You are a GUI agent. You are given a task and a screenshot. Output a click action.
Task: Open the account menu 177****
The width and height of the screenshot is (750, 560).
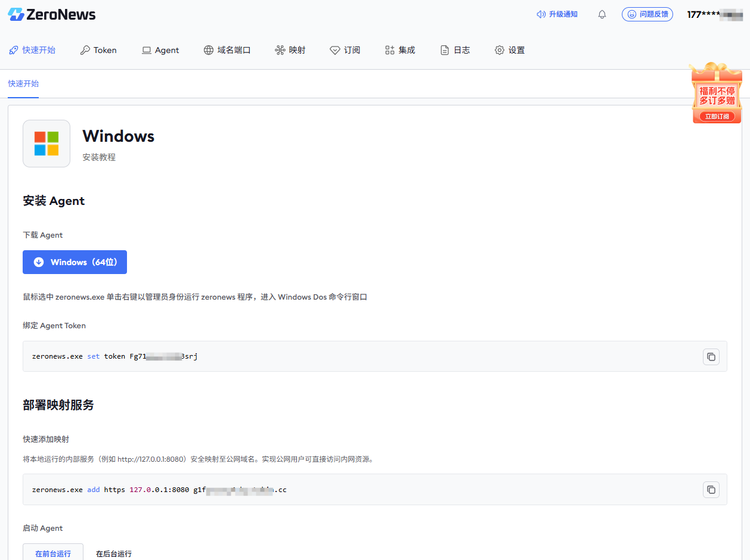(714, 14)
